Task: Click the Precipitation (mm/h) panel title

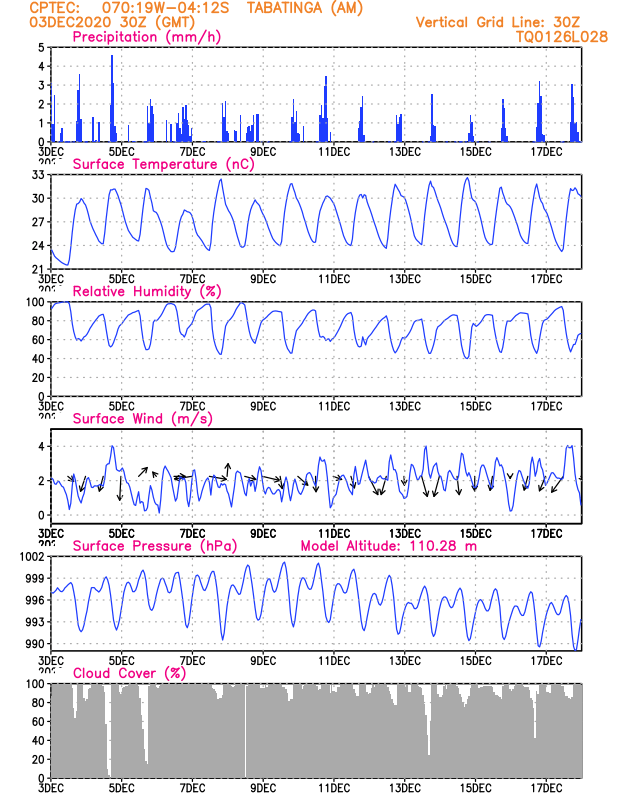Action: tap(146, 37)
